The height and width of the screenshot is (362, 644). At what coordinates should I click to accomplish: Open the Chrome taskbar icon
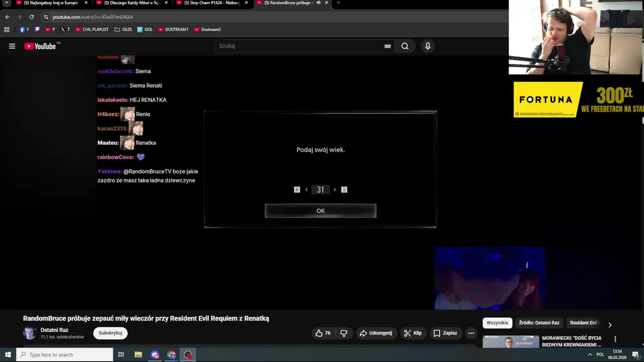tap(172, 354)
